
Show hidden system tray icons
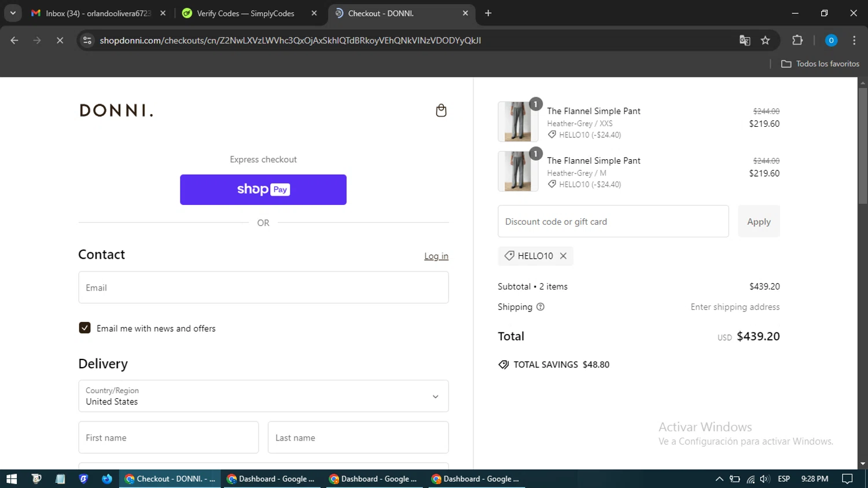coord(719,479)
